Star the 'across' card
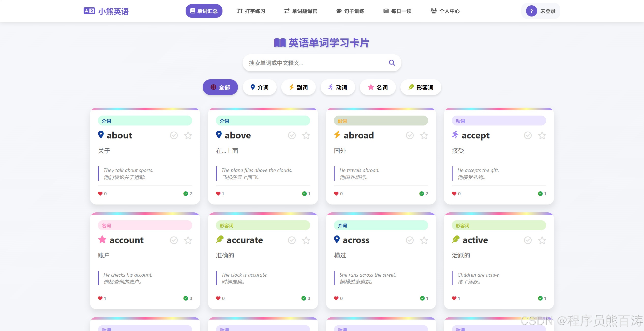Viewport: 644px width, 331px height. coord(424,240)
